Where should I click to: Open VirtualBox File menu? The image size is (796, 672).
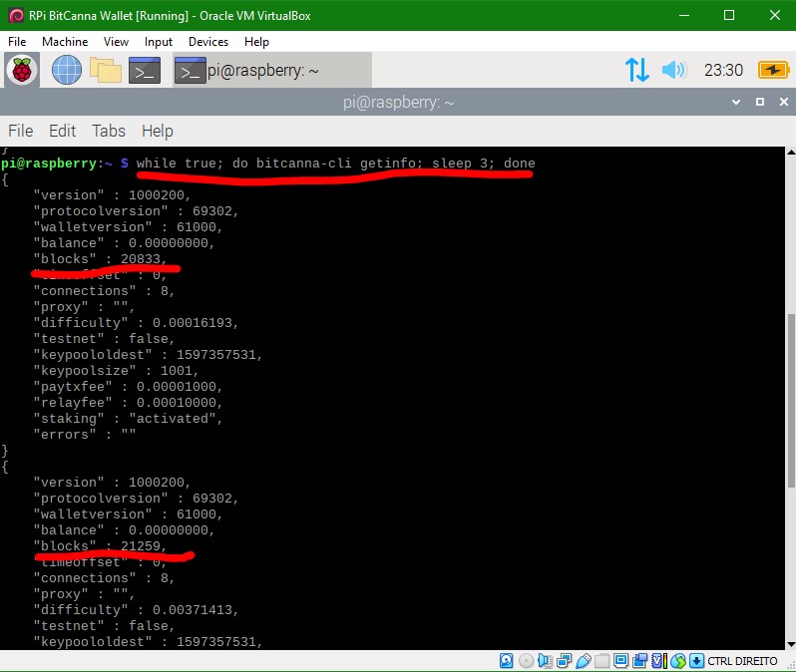(17, 42)
